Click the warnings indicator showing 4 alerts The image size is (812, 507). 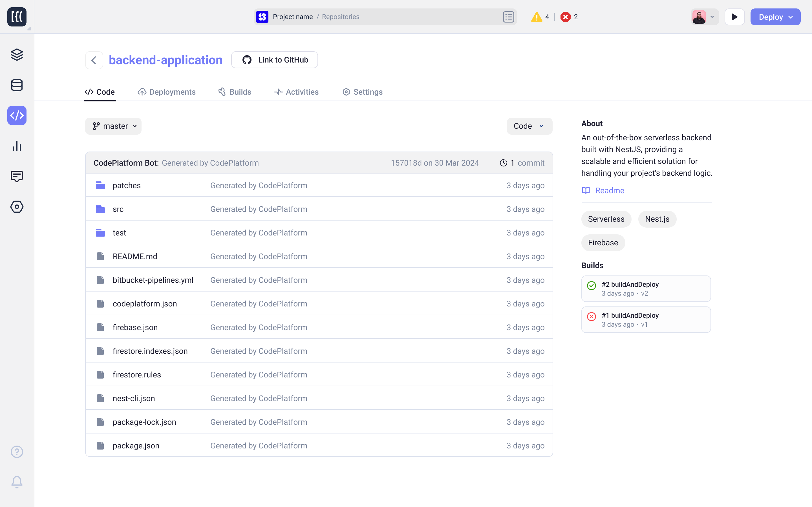tap(541, 17)
